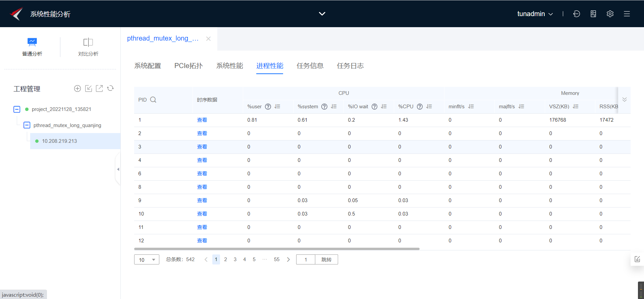
Task: Expand table column options chevron
Action: tap(625, 100)
